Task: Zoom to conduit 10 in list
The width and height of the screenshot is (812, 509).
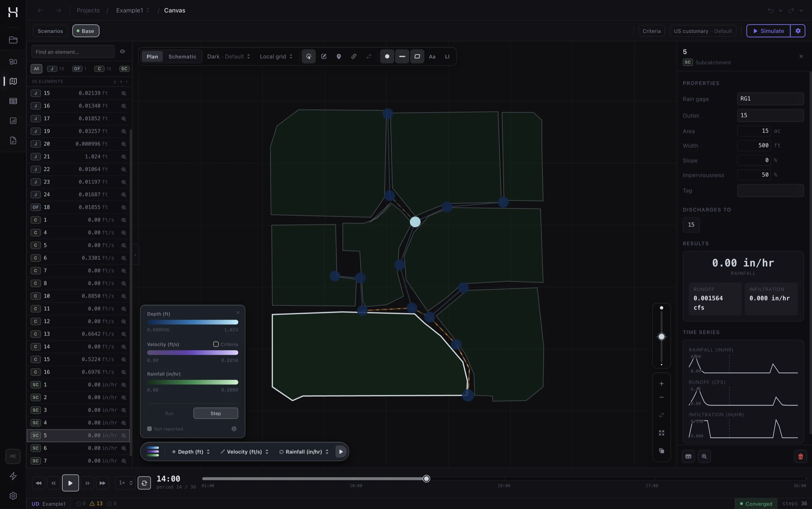Action: (124, 296)
